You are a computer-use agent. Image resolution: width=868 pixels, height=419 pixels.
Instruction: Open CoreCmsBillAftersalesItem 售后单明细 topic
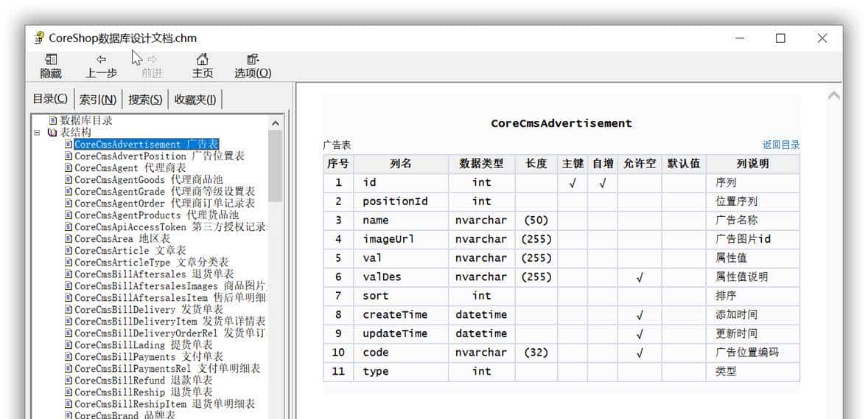[172, 297]
